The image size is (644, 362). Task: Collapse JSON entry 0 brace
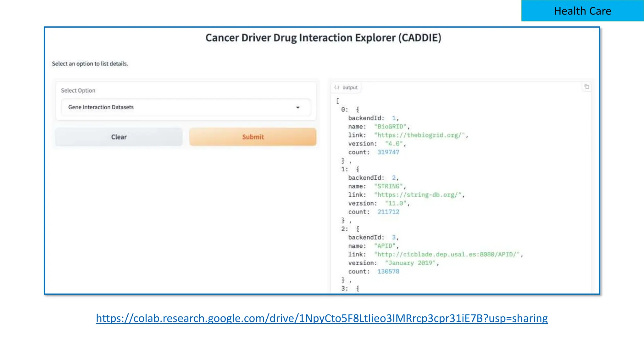click(358, 110)
